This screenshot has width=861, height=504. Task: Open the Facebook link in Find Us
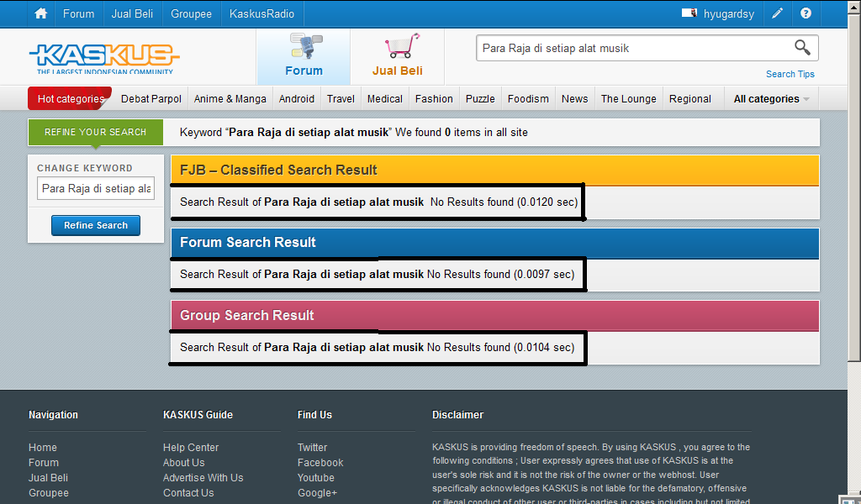(x=320, y=463)
